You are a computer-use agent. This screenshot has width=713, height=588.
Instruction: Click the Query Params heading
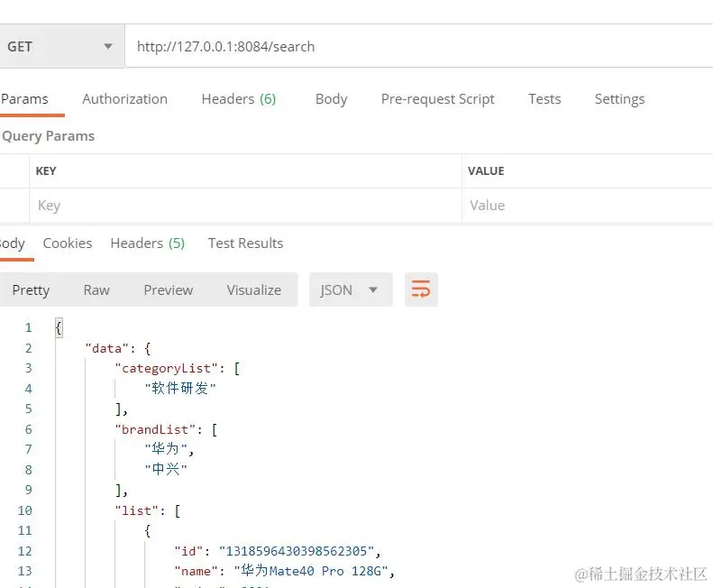click(48, 136)
